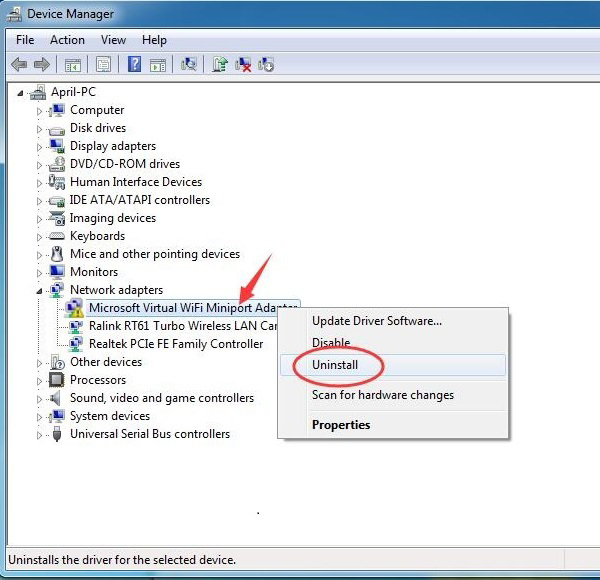
Task: Click the Update Driver Software toolbar icon
Action: pos(220,64)
